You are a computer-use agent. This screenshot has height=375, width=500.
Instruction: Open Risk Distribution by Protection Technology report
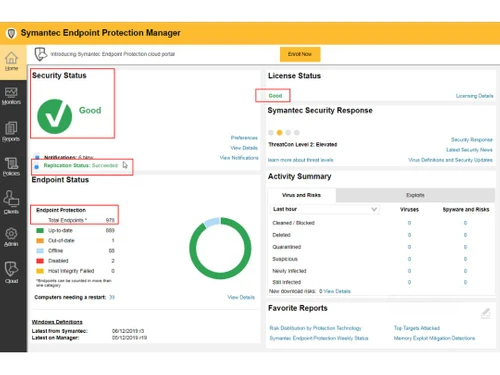pyautogui.click(x=315, y=328)
